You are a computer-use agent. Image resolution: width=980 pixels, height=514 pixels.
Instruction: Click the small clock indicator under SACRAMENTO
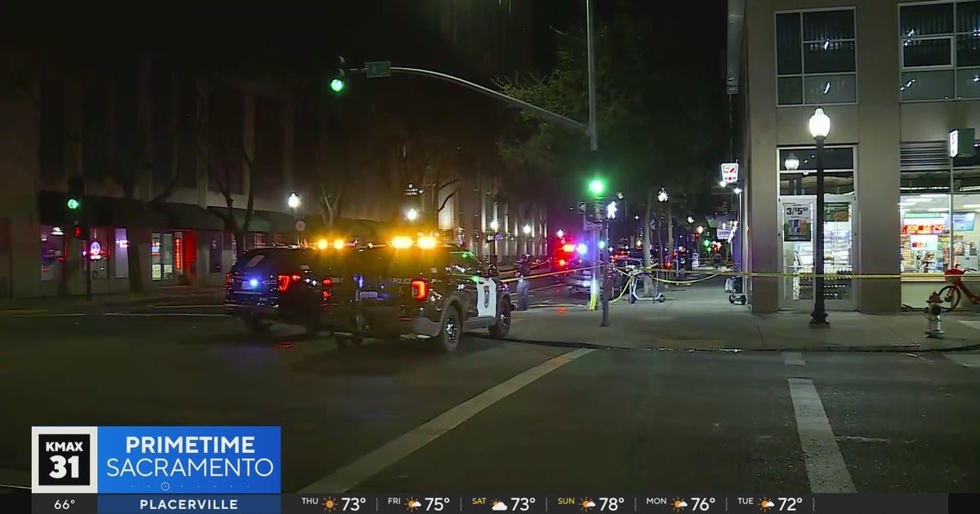[165, 486]
